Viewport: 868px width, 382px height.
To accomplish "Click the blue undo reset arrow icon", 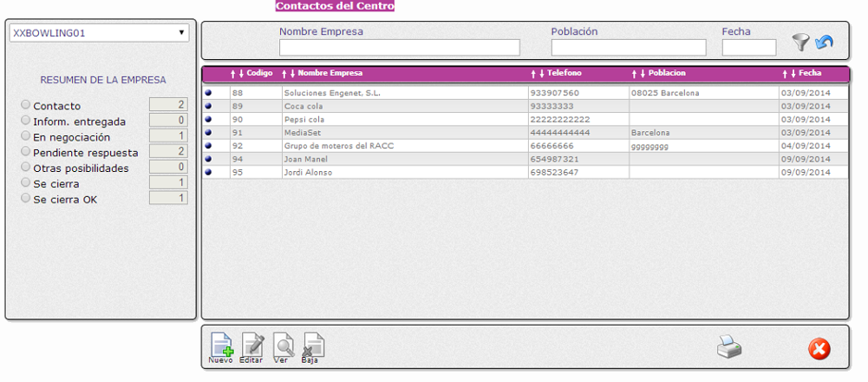I will click(x=823, y=42).
